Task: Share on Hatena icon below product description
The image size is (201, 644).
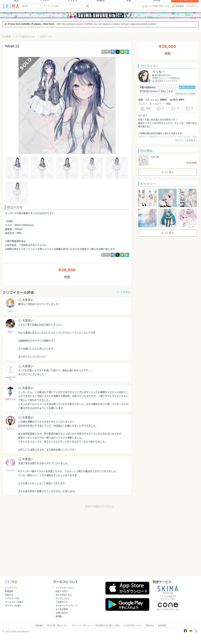Action: pyautogui.click(x=127, y=255)
